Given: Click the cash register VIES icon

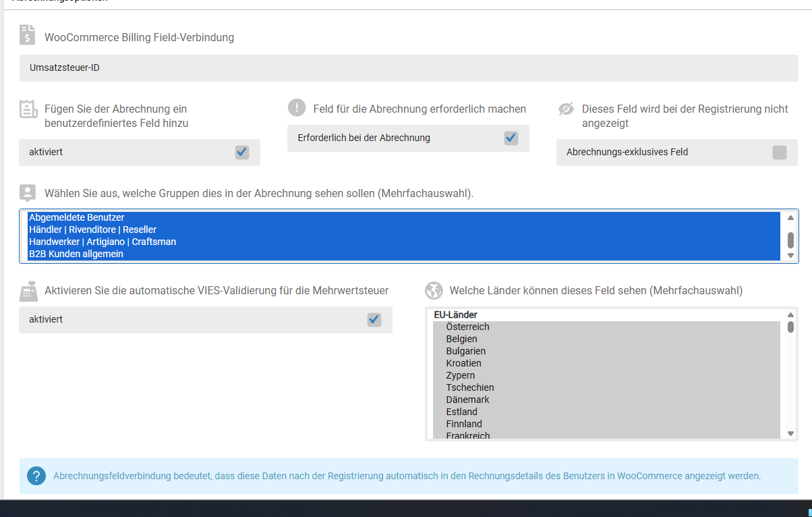Looking at the screenshot, I should (x=28, y=292).
